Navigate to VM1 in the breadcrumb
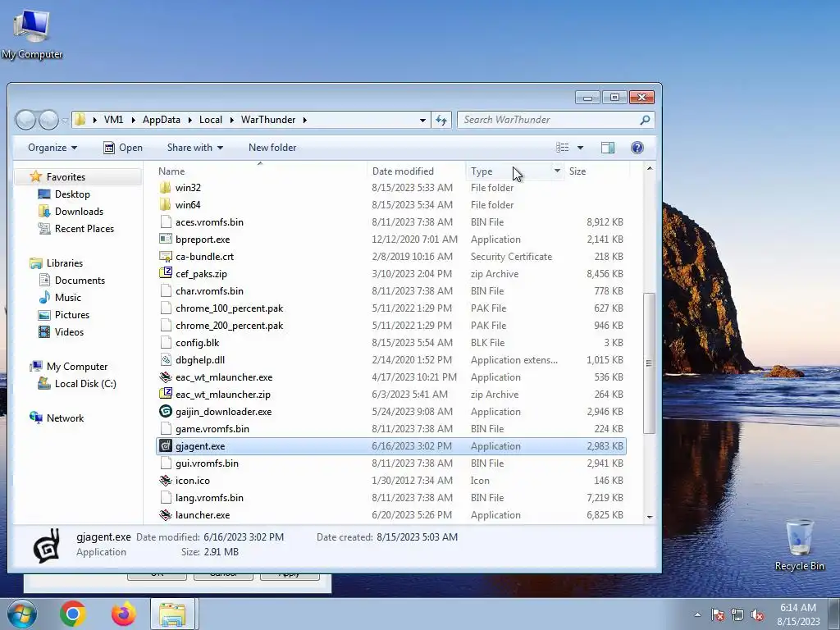The image size is (840, 630). tap(113, 120)
